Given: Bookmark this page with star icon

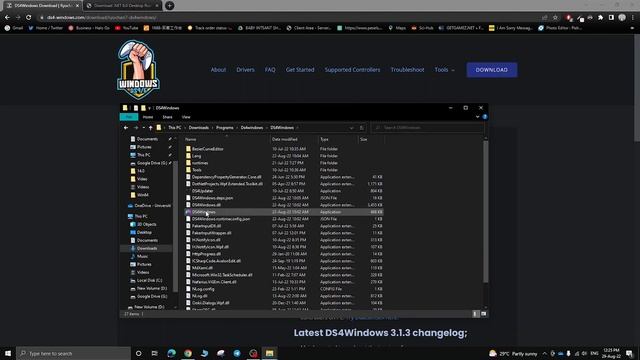Looking at the screenshot, I should (x=556, y=18).
